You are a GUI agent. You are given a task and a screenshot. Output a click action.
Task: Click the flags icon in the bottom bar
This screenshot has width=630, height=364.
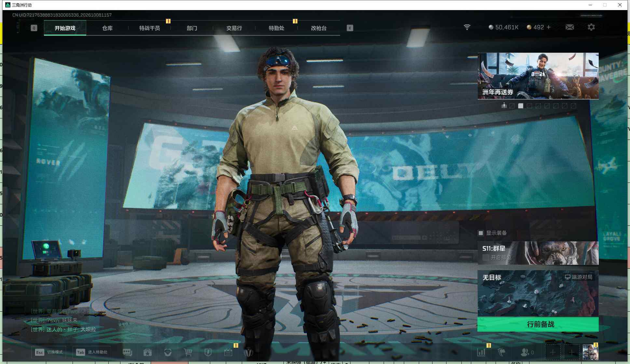(x=501, y=352)
